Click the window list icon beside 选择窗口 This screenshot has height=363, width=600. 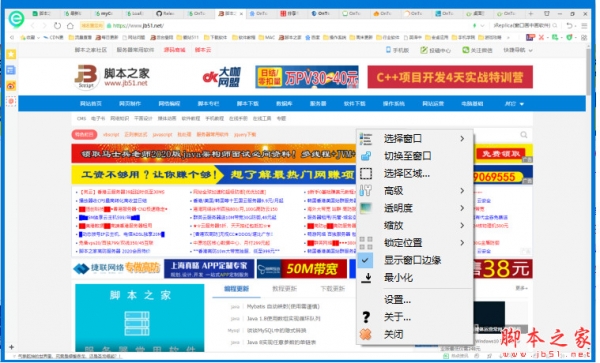pyautogui.click(x=366, y=139)
